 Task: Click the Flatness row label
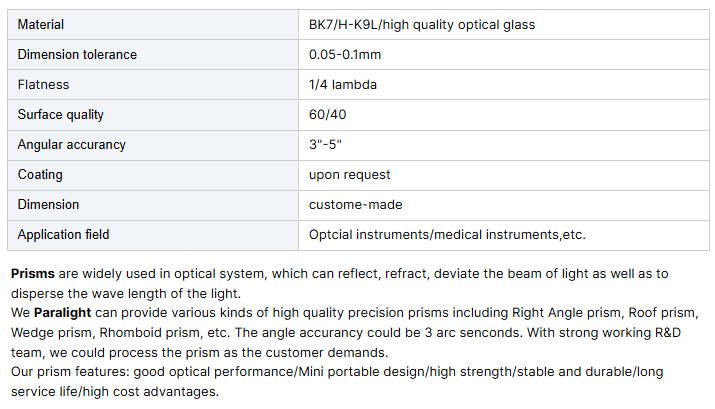pyautogui.click(x=43, y=85)
